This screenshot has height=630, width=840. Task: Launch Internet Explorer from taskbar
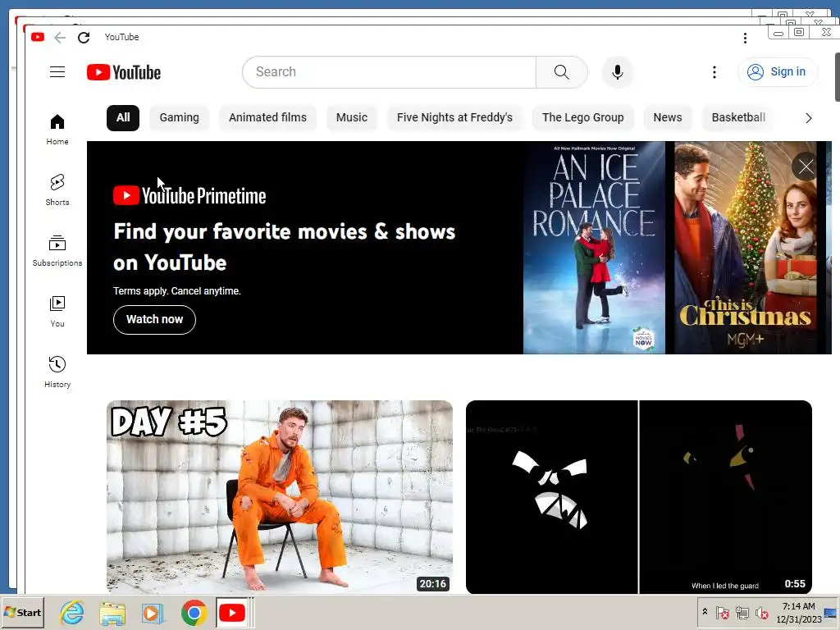pos(72,613)
